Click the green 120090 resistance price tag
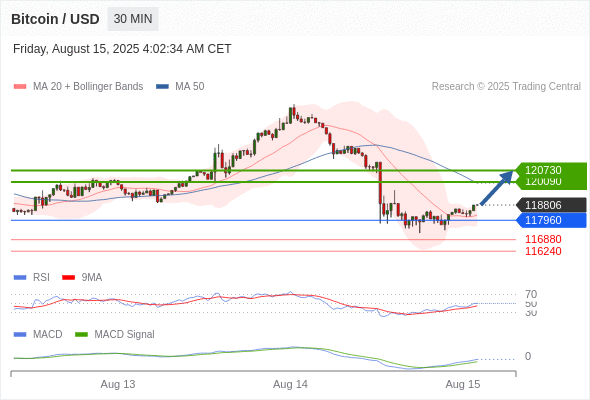The width and height of the screenshot is (590, 400). click(551, 183)
